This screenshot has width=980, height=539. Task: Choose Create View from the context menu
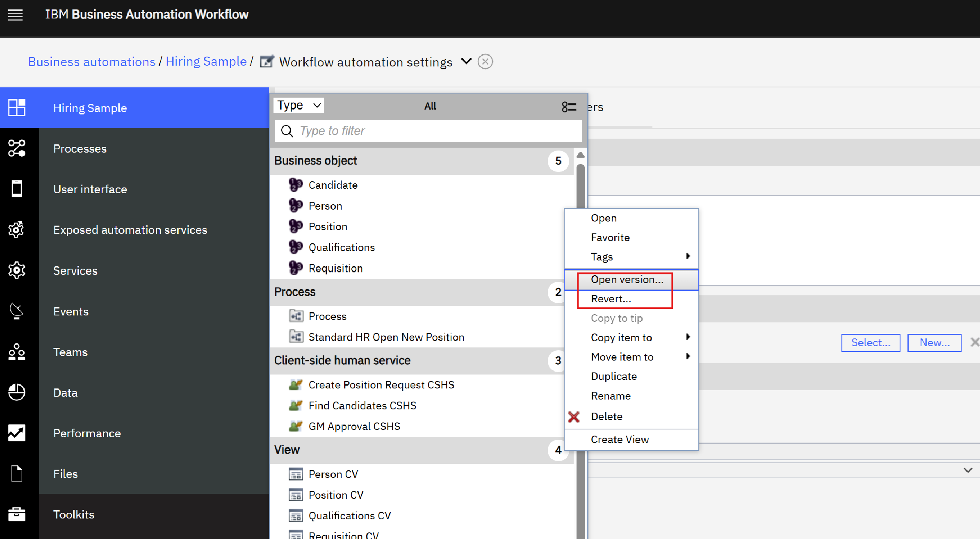pyautogui.click(x=631, y=439)
